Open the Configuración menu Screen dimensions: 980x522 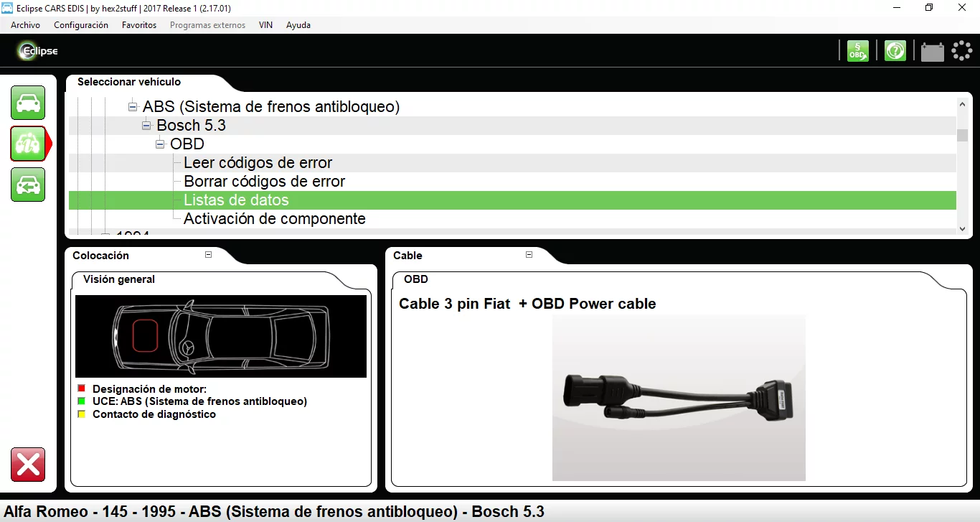(81, 25)
